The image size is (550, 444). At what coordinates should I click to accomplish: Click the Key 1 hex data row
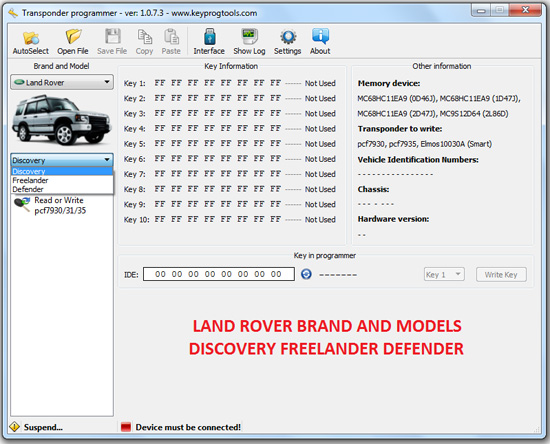(229, 83)
